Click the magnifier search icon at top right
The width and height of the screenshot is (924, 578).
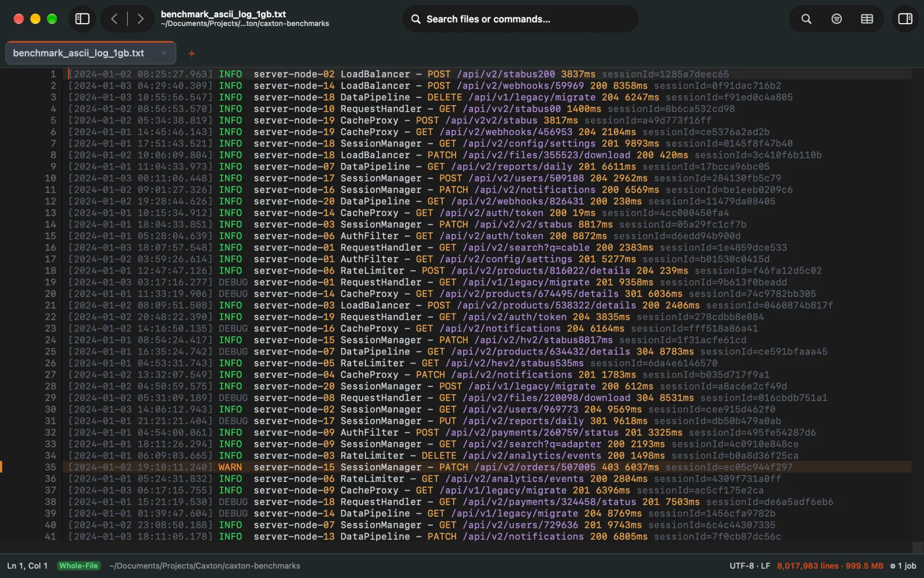pos(806,19)
